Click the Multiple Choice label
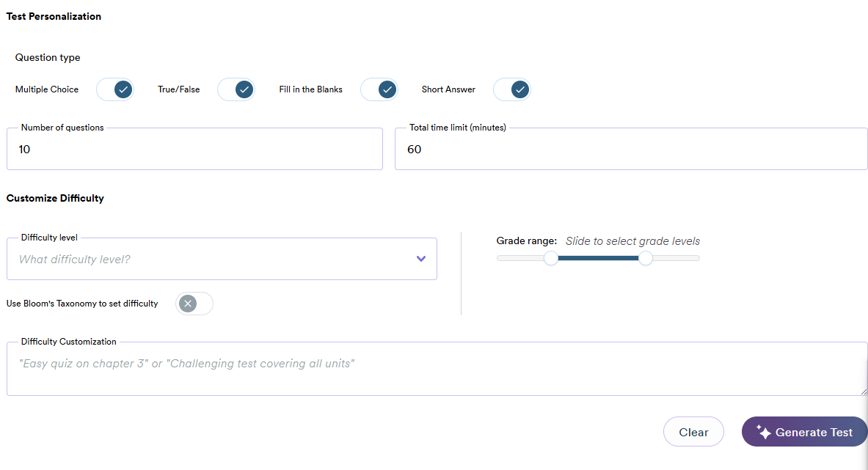This screenshot has width=868, height=470. [x=47, y=89]
